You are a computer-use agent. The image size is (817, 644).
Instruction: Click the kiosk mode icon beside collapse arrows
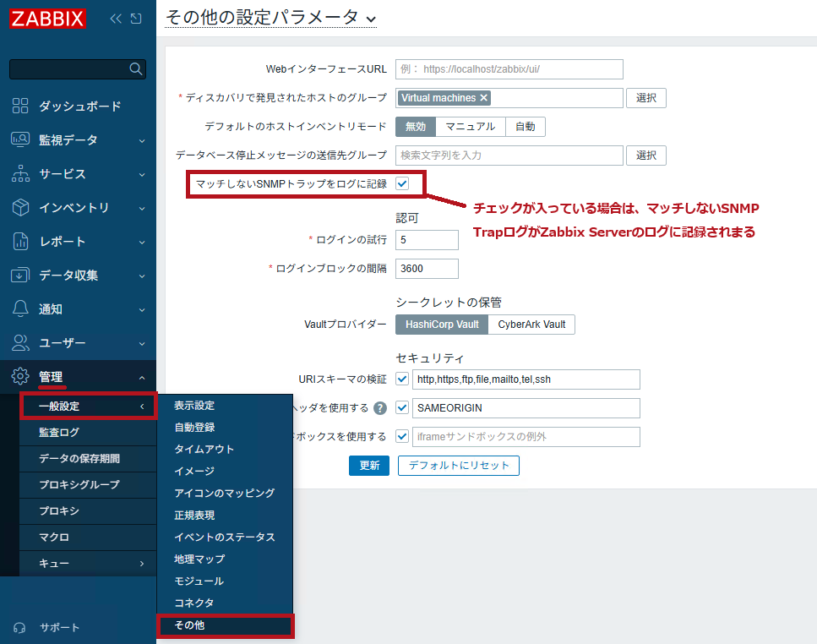tap(136, 19)
